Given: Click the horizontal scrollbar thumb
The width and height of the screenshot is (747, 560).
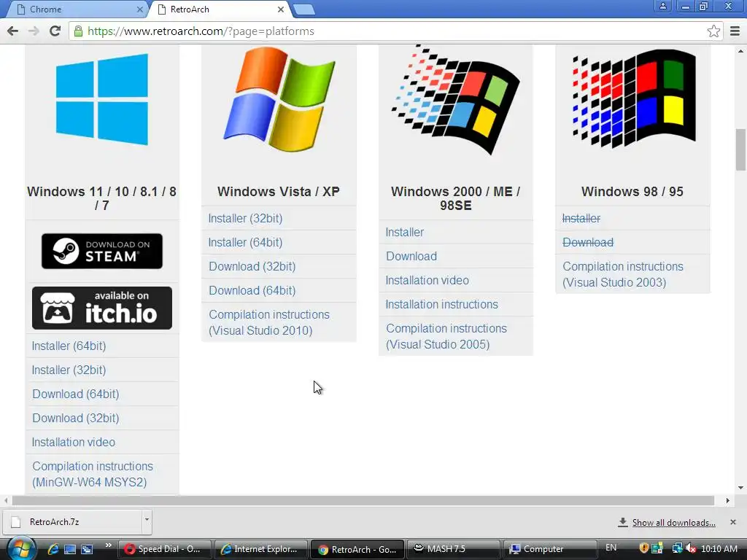Looking at the screenshot, I should [x=363, y=500].
